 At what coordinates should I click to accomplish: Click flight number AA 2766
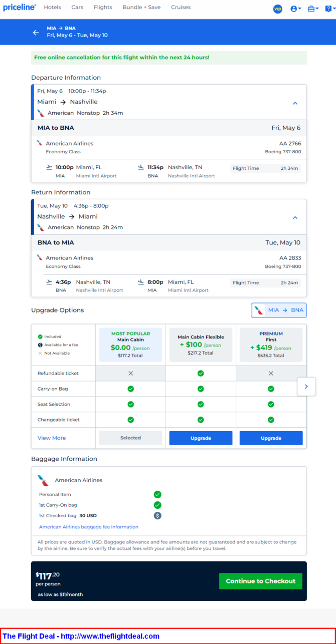point(290,143)
